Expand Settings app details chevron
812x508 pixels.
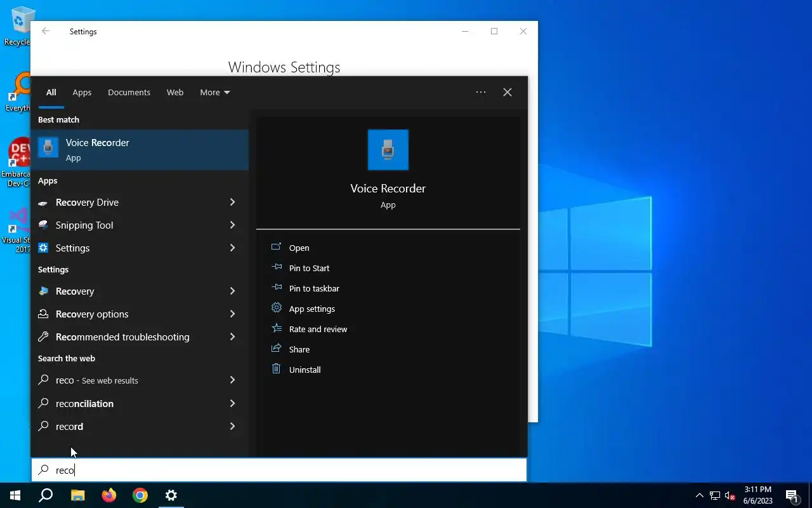point(232,248)
